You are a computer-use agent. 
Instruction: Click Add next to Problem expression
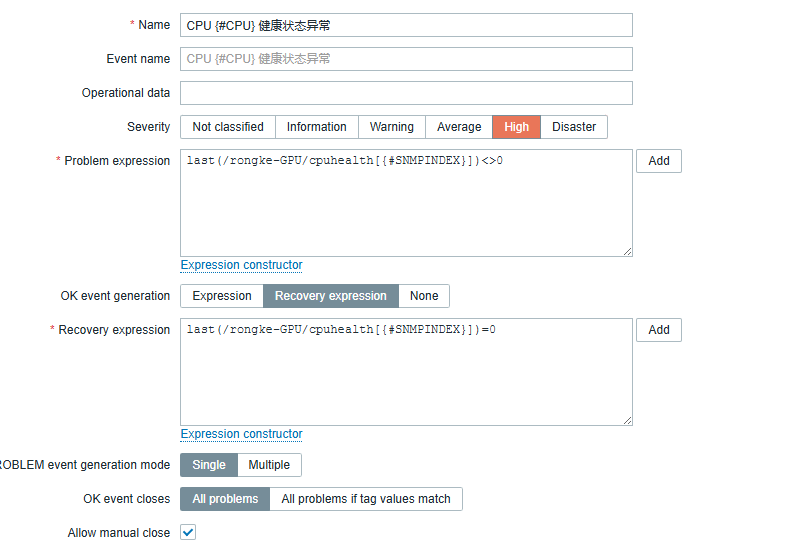coord(658,161)
